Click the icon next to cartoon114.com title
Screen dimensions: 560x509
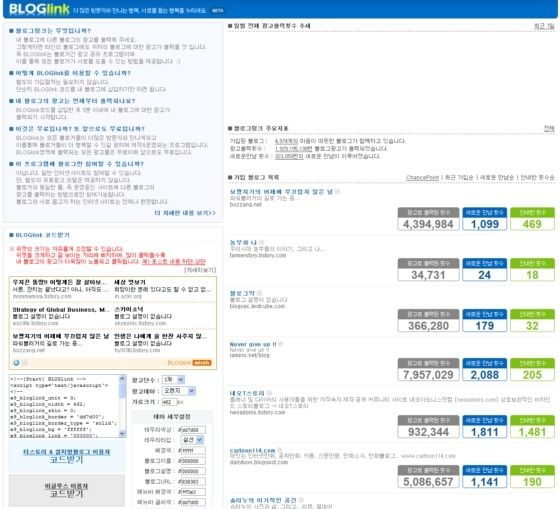click(280, 450)
